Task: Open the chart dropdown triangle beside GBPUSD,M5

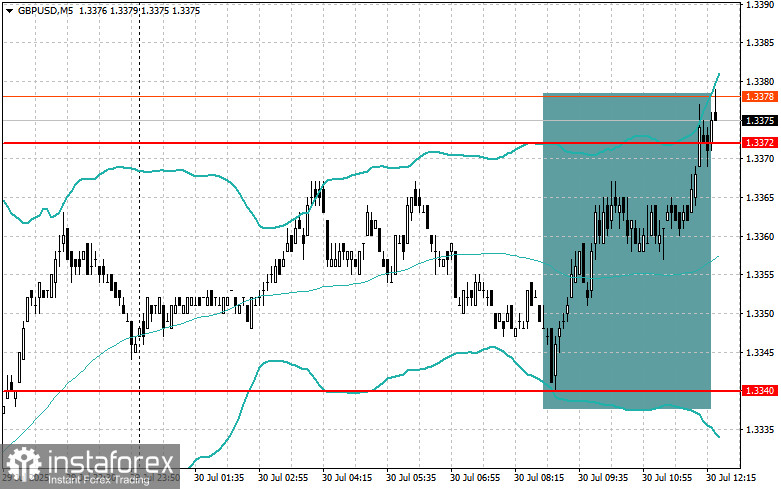Action: [x=9, y=10]
